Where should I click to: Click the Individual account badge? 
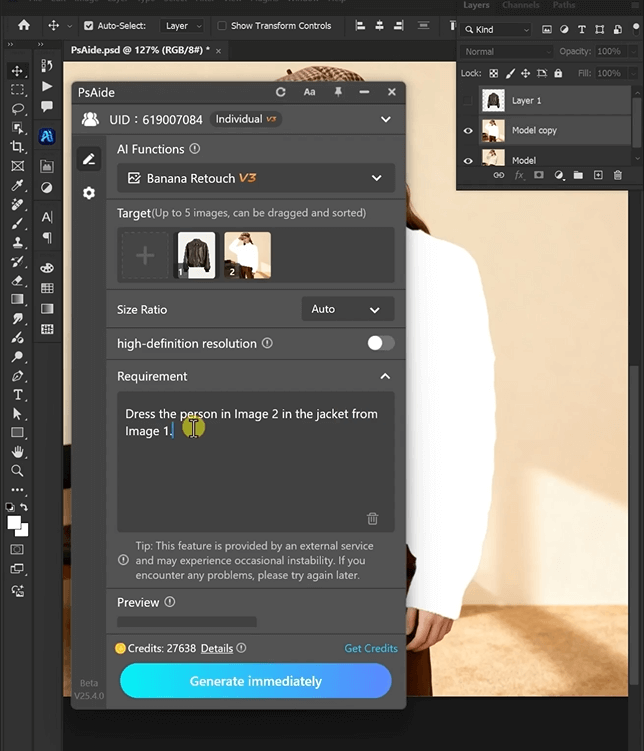click(x=245, y=119)
